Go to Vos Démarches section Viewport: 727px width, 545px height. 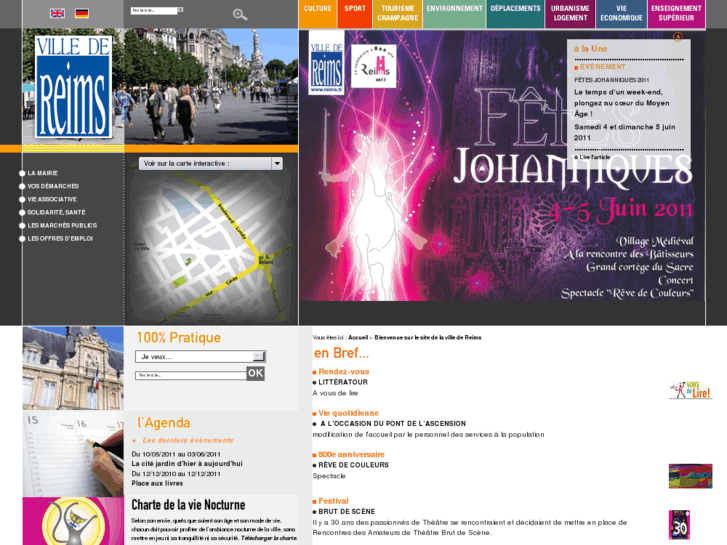coord(53,186)
